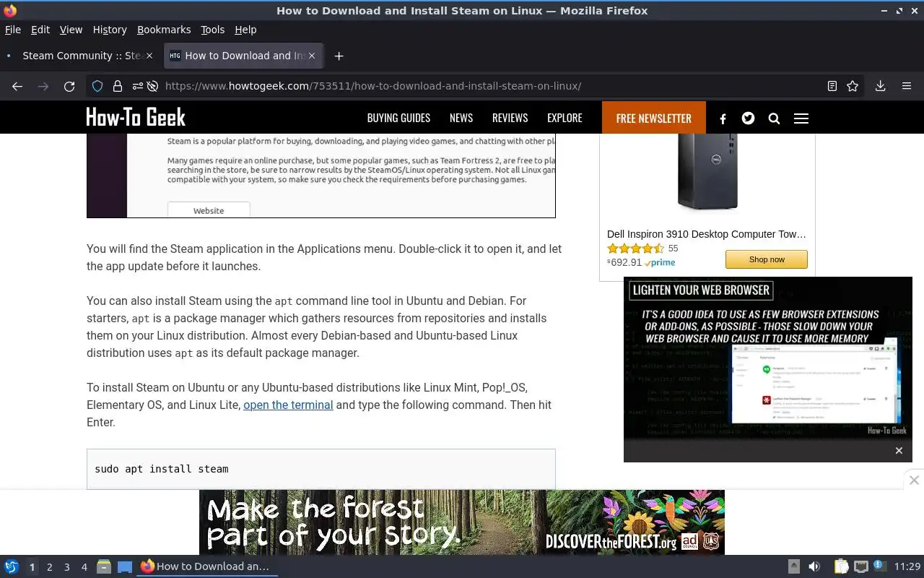
Task: Click the Dell desktop tower image
Action: [707, 172]
